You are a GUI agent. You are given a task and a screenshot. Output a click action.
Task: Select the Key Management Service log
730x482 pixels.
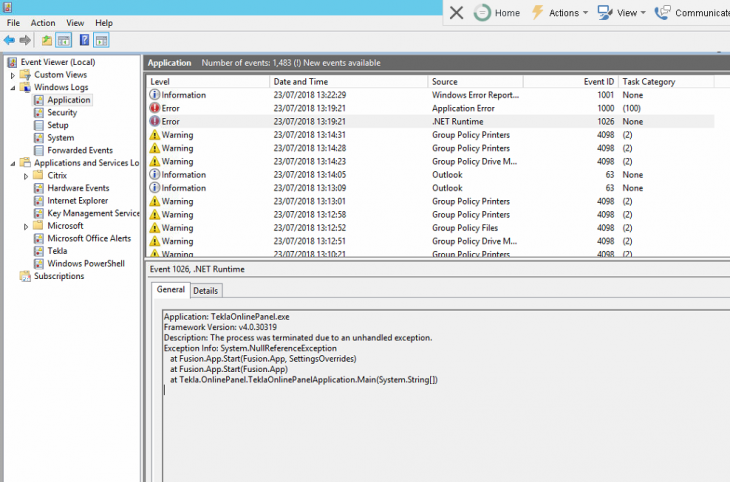point(93,213)
